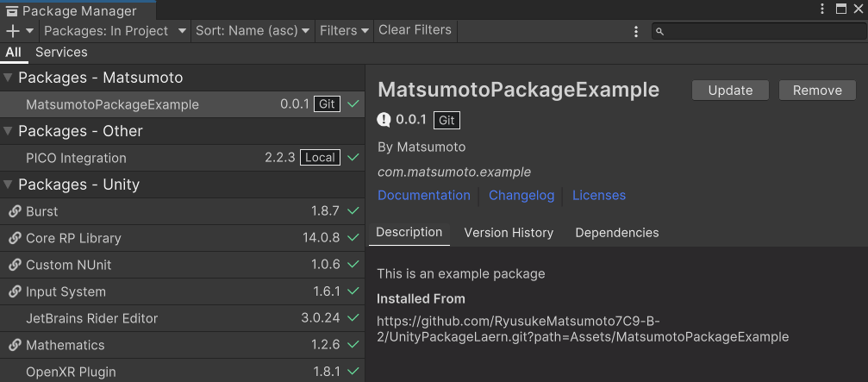Collapse the Packages - Matsumoto group

[x=9, y=78]
